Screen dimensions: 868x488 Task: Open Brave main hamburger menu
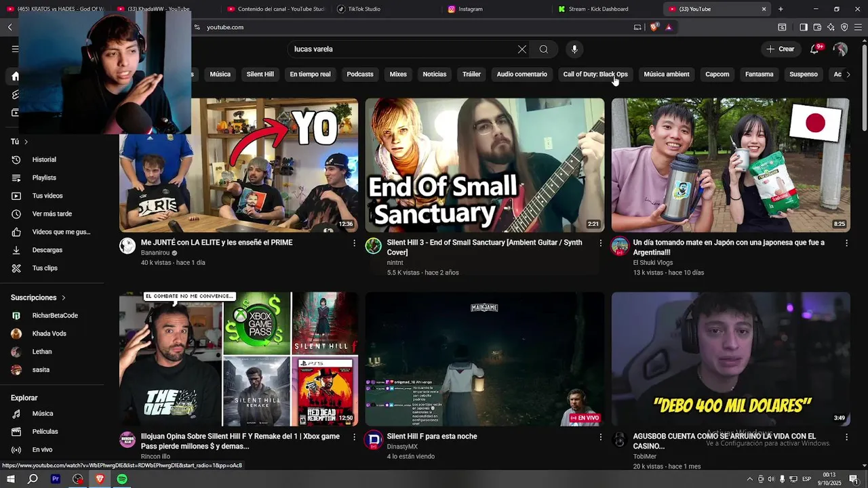click(x=858, y=27)
